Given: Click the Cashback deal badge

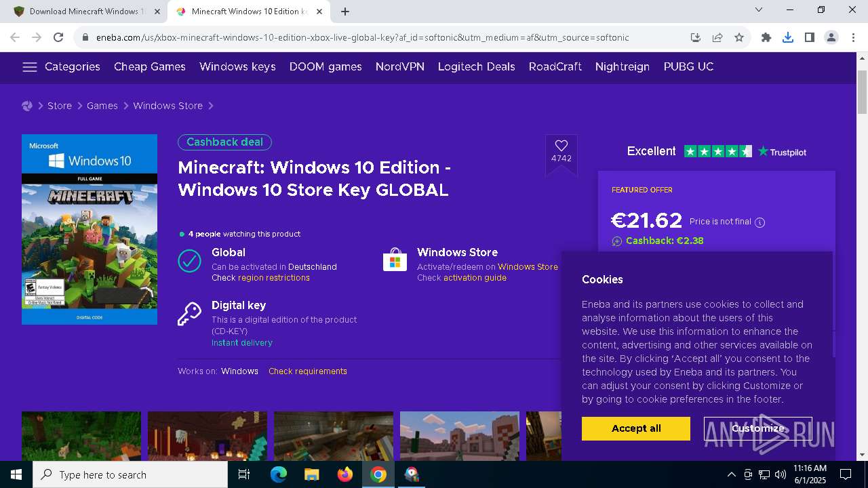Looking at the screenshot, I should click(224, 142).
